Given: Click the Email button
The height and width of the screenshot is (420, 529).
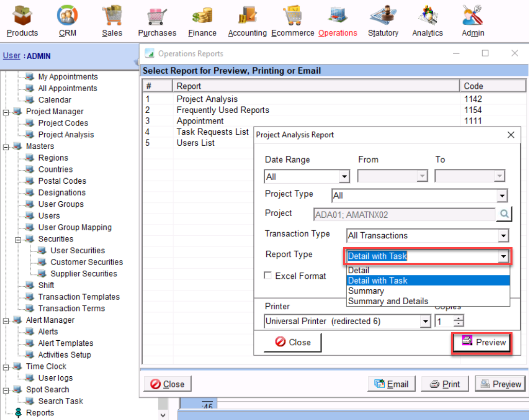Looking at the screenshot, I should point(391,384).
